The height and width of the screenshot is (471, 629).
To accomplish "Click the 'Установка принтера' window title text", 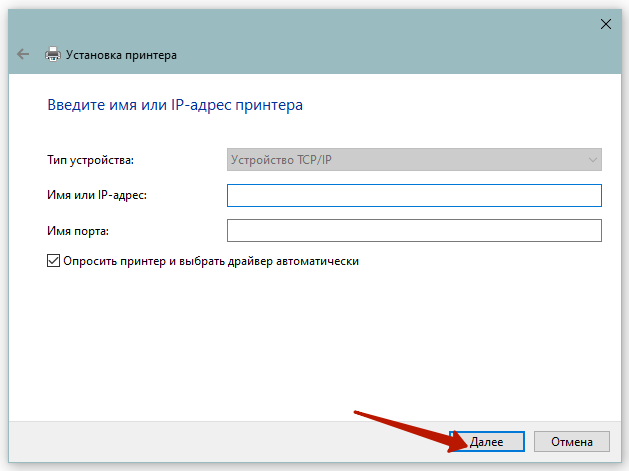I will point(121,55).
